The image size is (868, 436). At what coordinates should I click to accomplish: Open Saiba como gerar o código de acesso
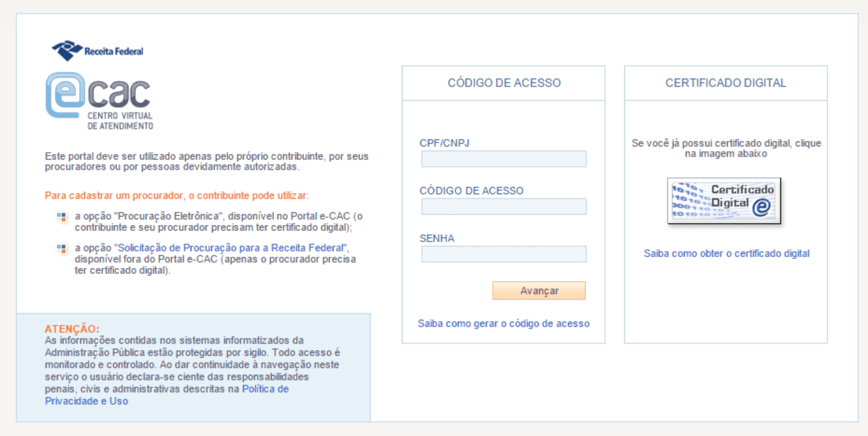(503, 323)
